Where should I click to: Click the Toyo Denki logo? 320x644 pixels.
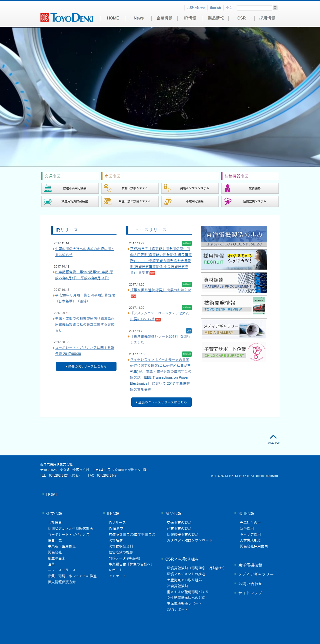pos(67,17)
